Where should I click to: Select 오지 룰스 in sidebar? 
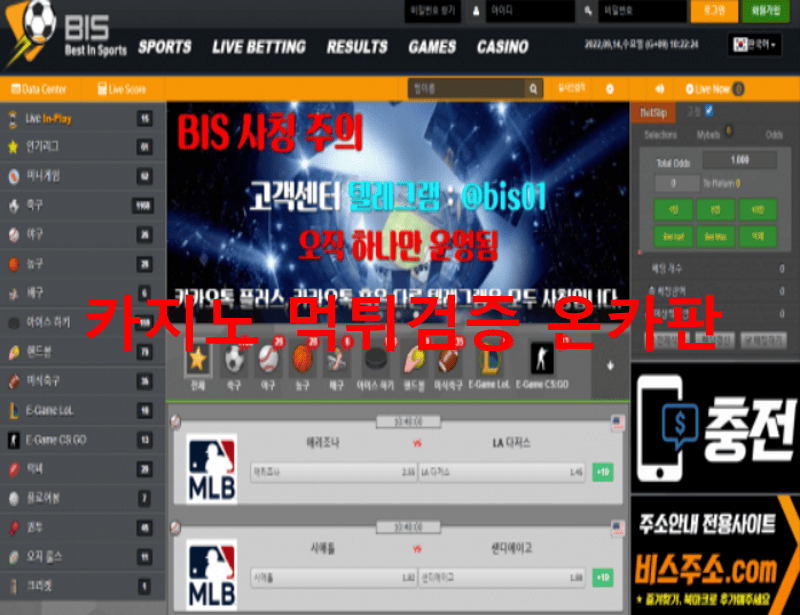(83, 557)
